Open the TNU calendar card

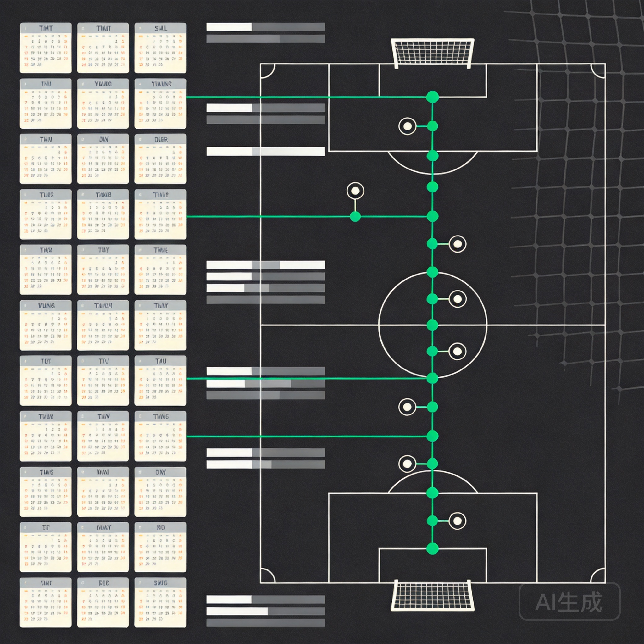46,103
